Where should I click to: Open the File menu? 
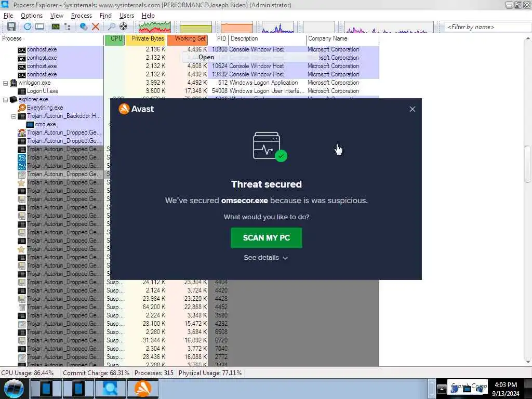click(8, 16)
